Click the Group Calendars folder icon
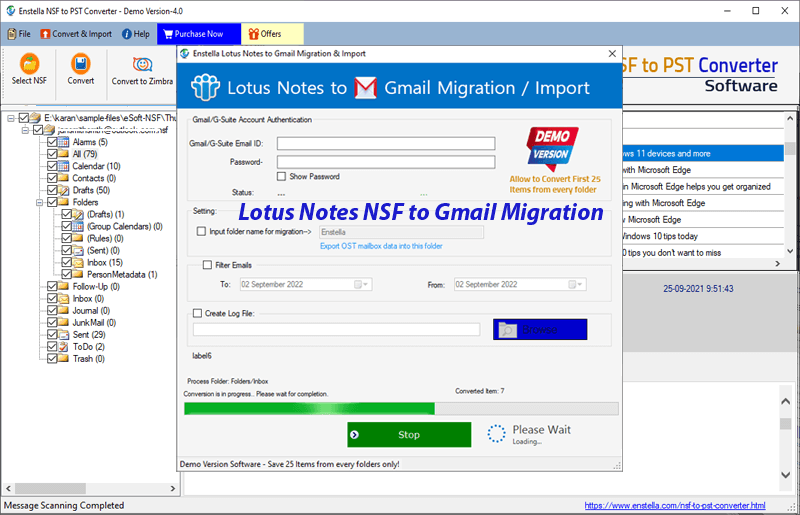 point(78,226)
